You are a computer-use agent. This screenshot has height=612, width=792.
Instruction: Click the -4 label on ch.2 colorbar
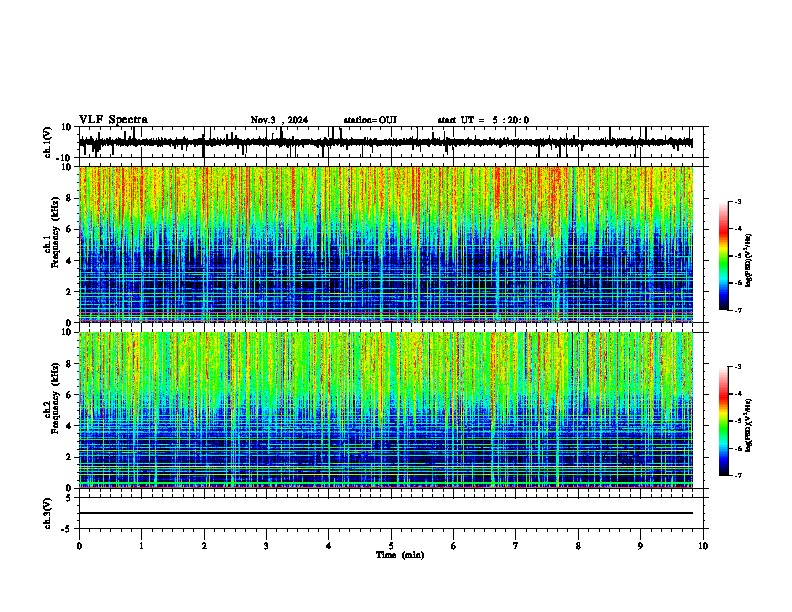pos(737,394)
